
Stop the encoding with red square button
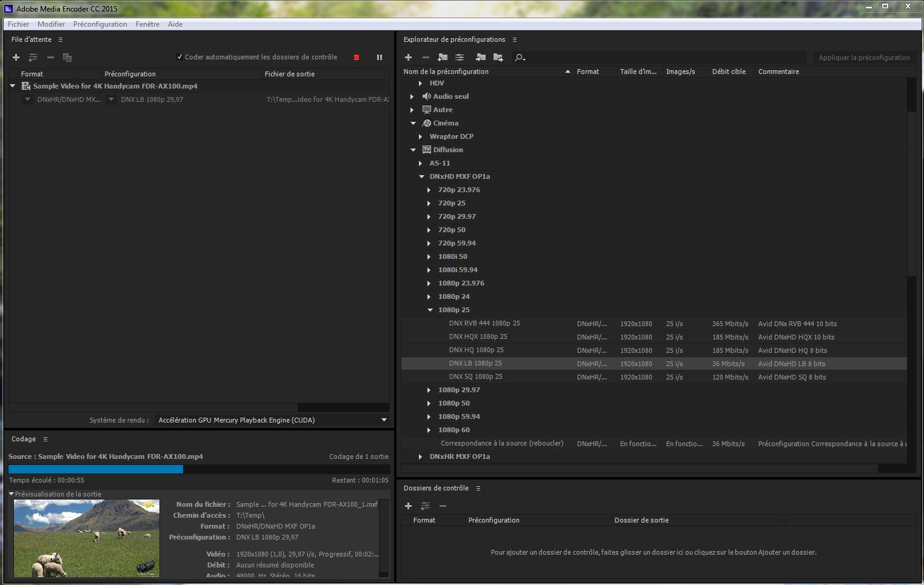point(357,58)
